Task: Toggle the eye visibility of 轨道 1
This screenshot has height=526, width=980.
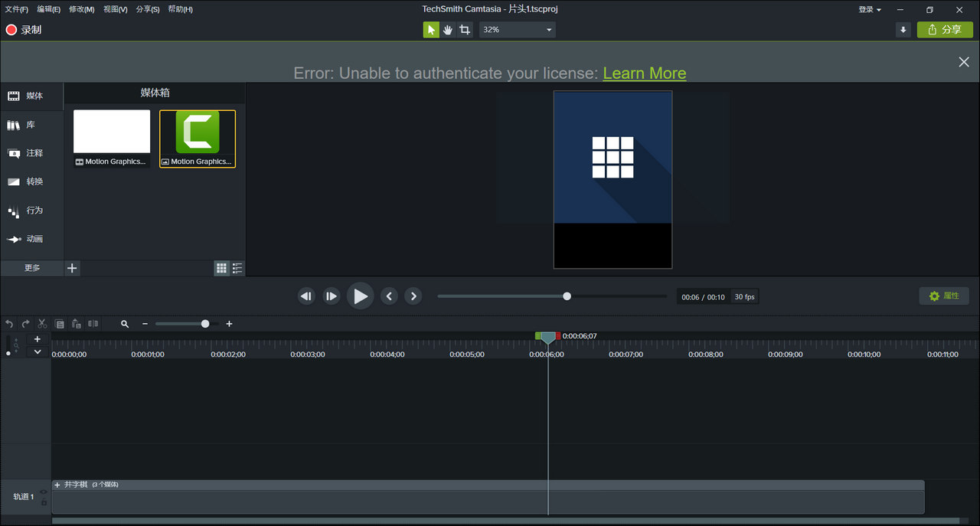Action: [44, 492]
